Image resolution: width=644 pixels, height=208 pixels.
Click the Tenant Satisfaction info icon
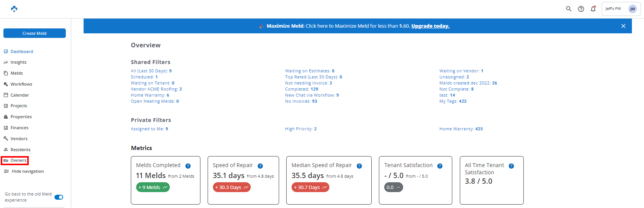click(440, 166)
